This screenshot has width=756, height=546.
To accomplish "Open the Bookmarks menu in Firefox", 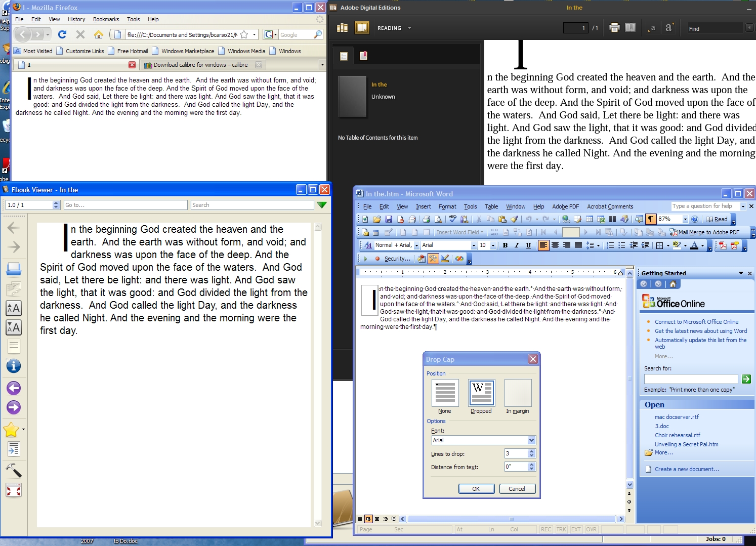I will [x=106, y=19].
